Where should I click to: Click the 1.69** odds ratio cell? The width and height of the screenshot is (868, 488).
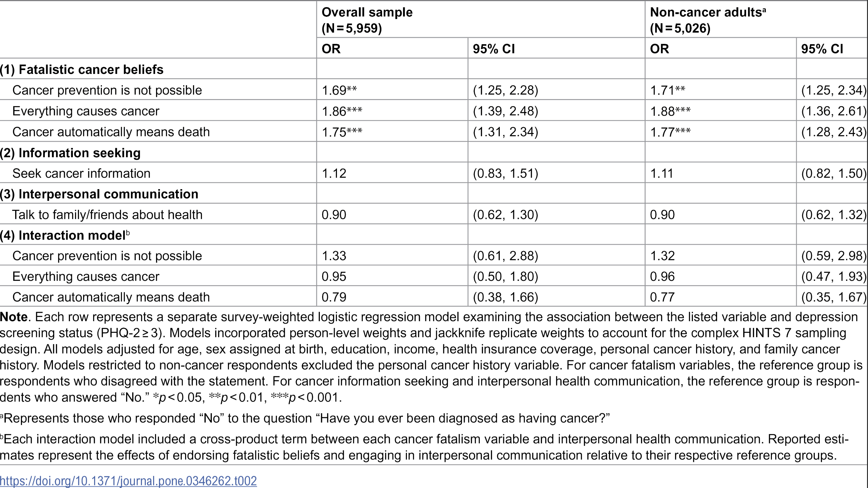pyautogui.click(x=339, y=90)
